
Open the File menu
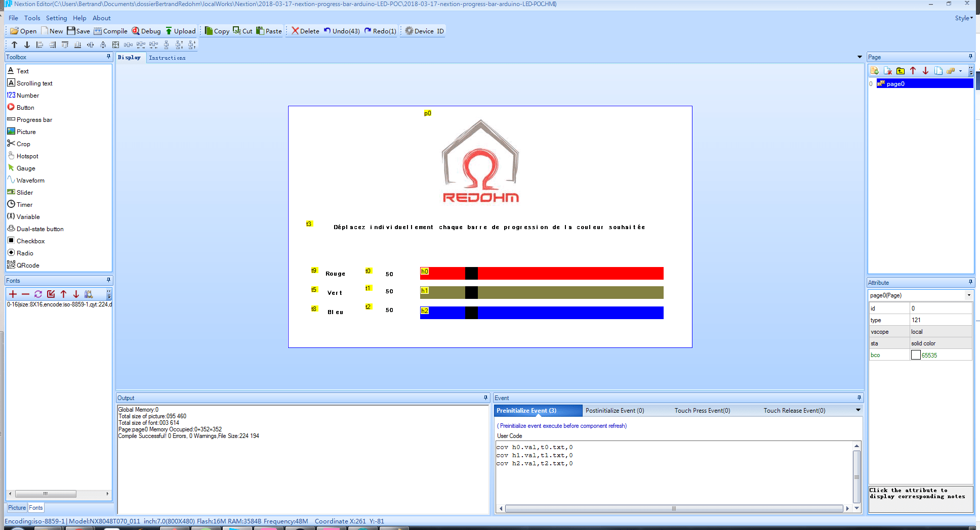pyautogui.click(x=13, y=18)
